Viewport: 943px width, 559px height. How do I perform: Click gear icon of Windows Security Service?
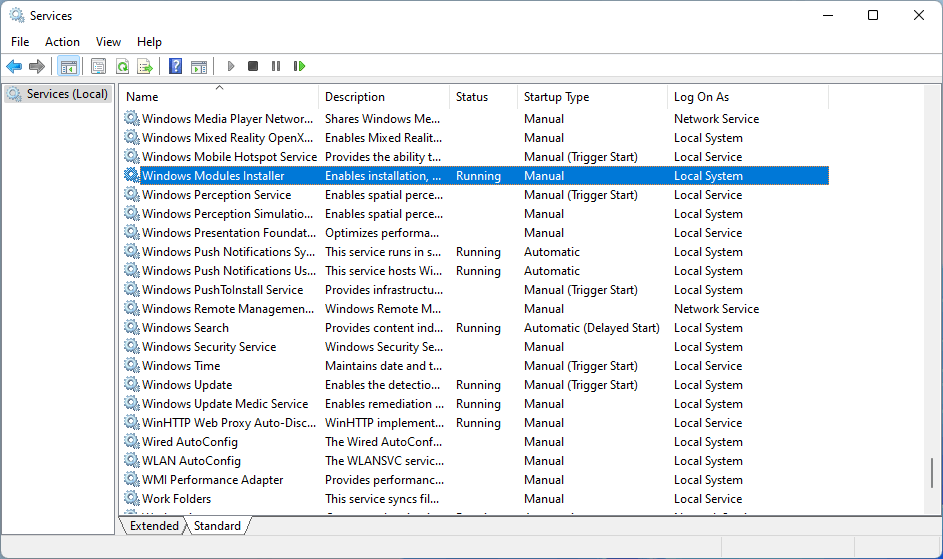pyautogui.click(x=132, y=346)
